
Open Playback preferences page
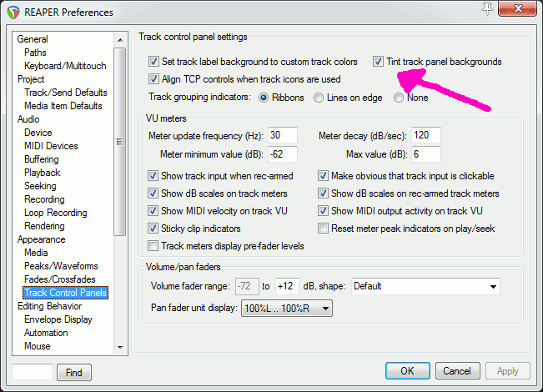[42, 173]
